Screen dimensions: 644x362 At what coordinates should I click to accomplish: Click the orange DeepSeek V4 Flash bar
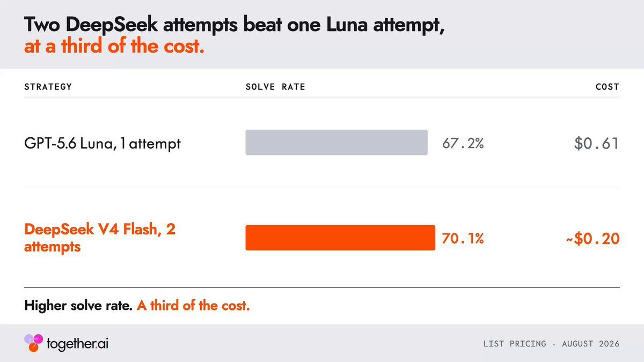pos(340,238)
